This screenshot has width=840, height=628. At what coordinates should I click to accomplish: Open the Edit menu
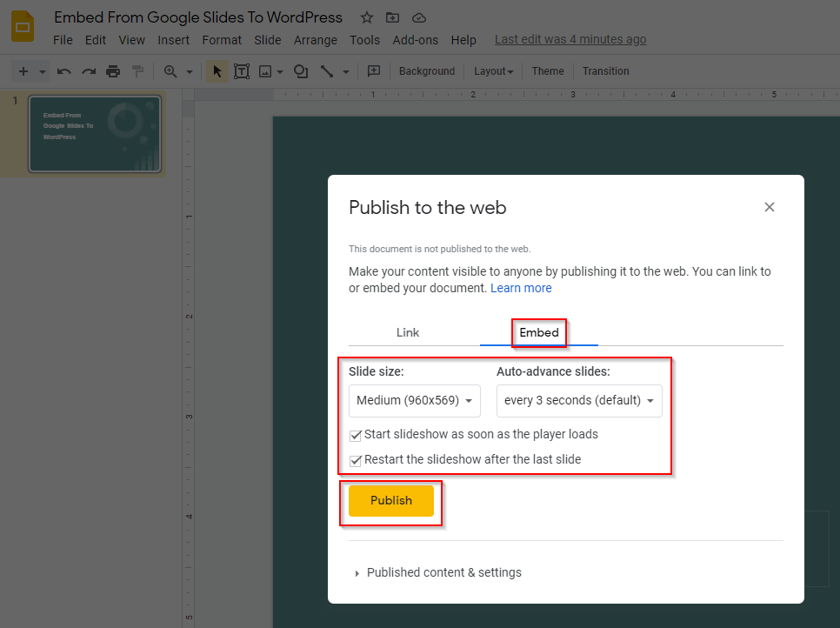(96, 40)
